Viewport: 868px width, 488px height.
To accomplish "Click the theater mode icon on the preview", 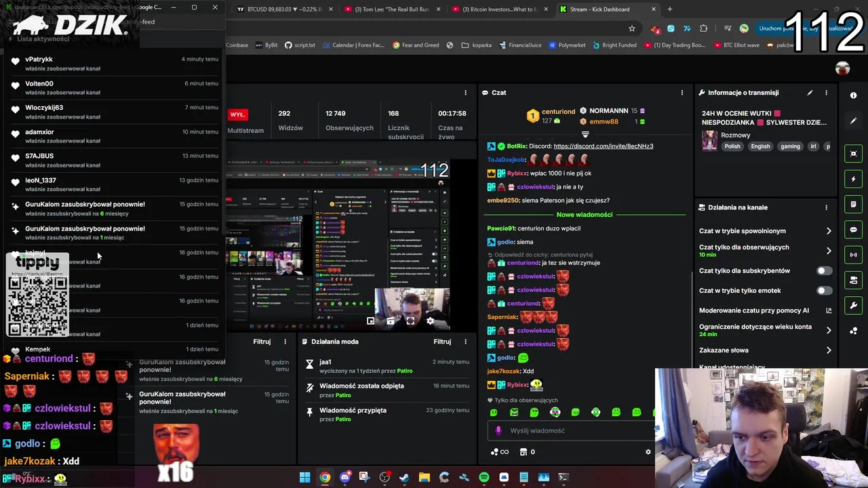I will click(x=391, y=321).
